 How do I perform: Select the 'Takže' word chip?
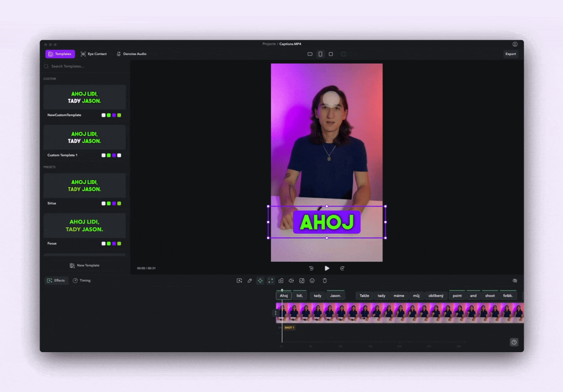click(364, 296)
